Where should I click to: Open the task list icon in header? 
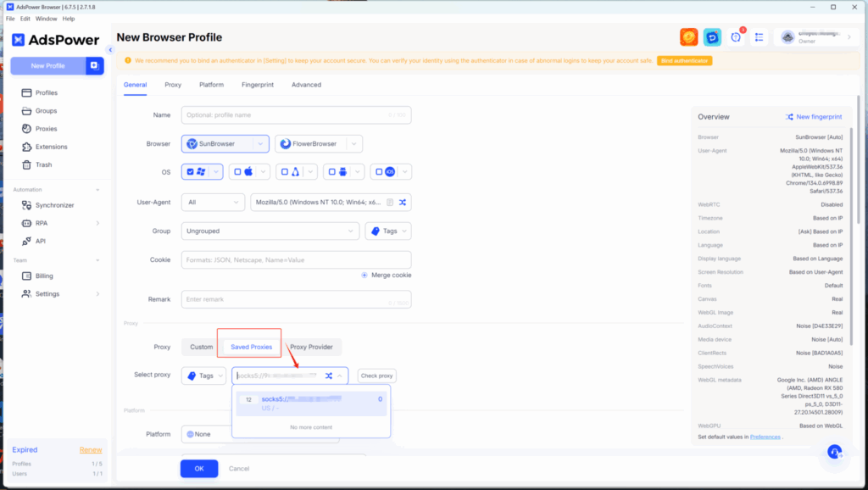pos(759,37)
